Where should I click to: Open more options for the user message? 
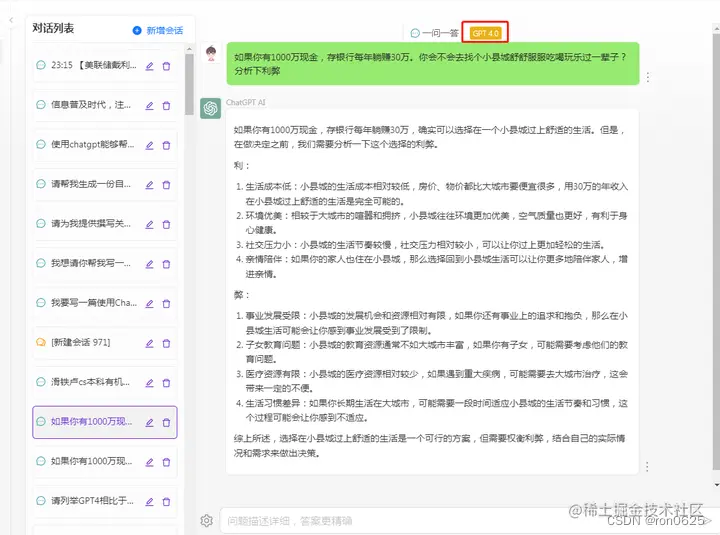648,77
